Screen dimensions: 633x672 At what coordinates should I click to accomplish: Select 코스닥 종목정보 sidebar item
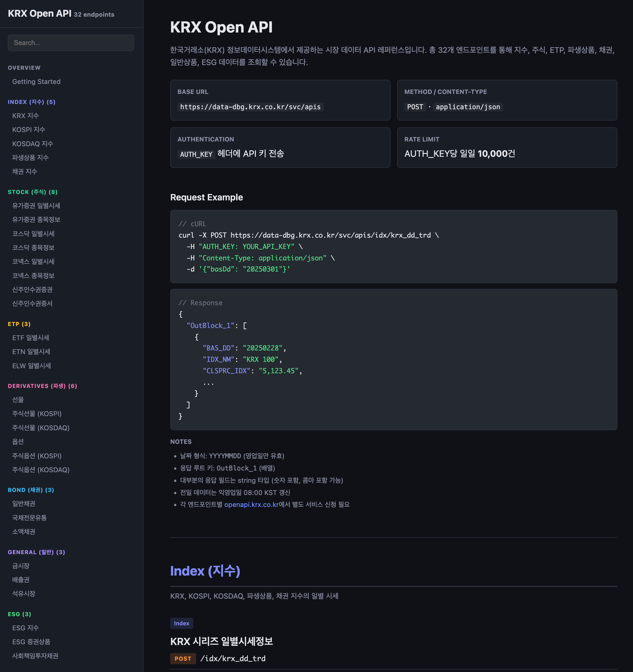[33, 247]
